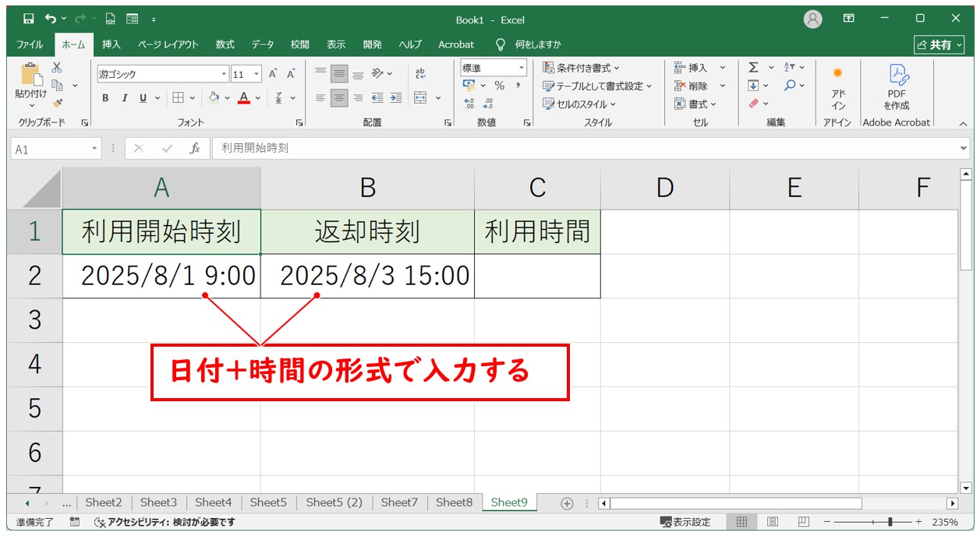Viewport: 980px width, 536px height.
Task: Expand Format as Table (テーブルとして書式設定) menu
Action: coord(597,86)
